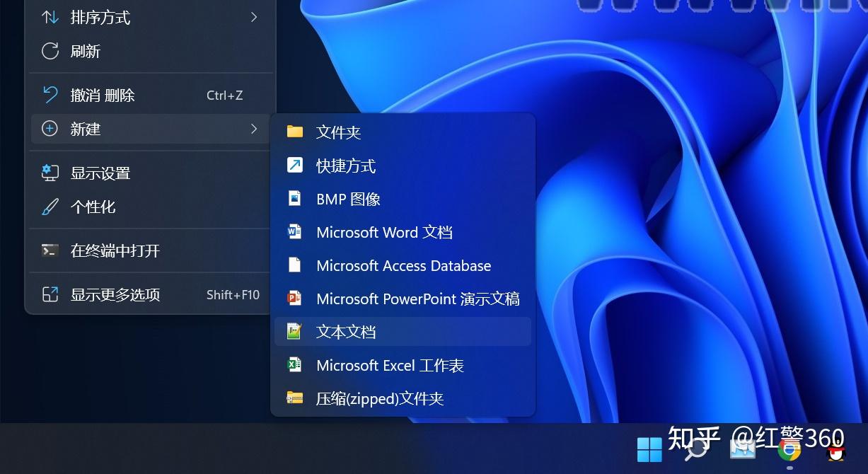868x474 pixels.
Task: Click the shortcut arrow icon
Action: click(x=294, y=165)
